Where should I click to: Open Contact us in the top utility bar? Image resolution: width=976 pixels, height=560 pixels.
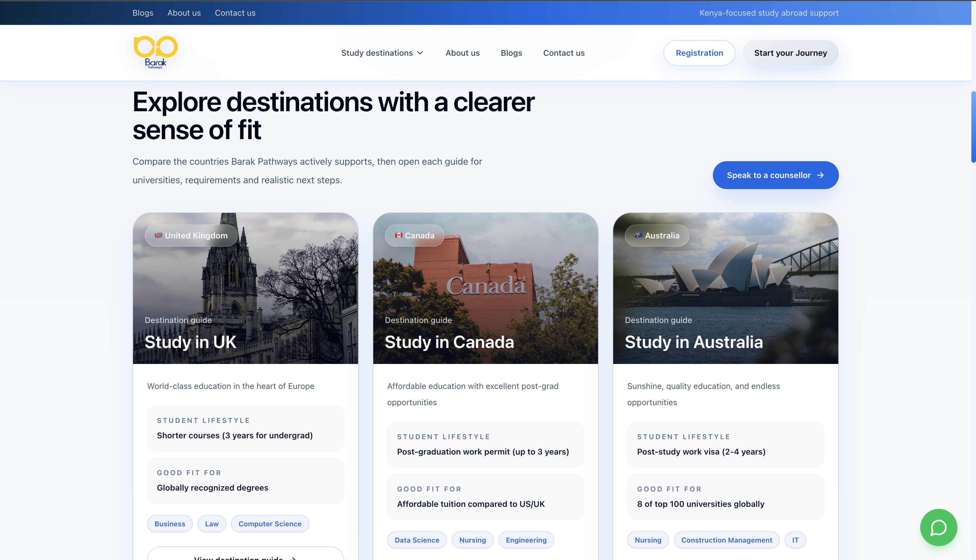point(235,13)
